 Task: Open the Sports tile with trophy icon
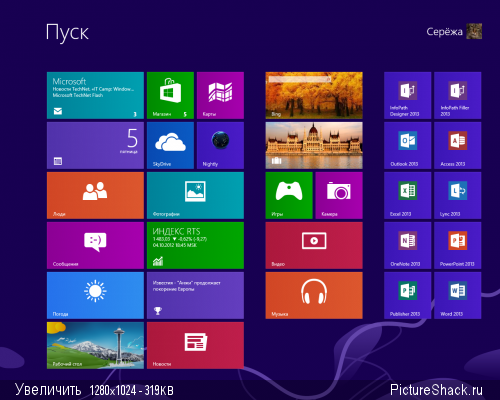pyautogui.click(x=195, y=295)
